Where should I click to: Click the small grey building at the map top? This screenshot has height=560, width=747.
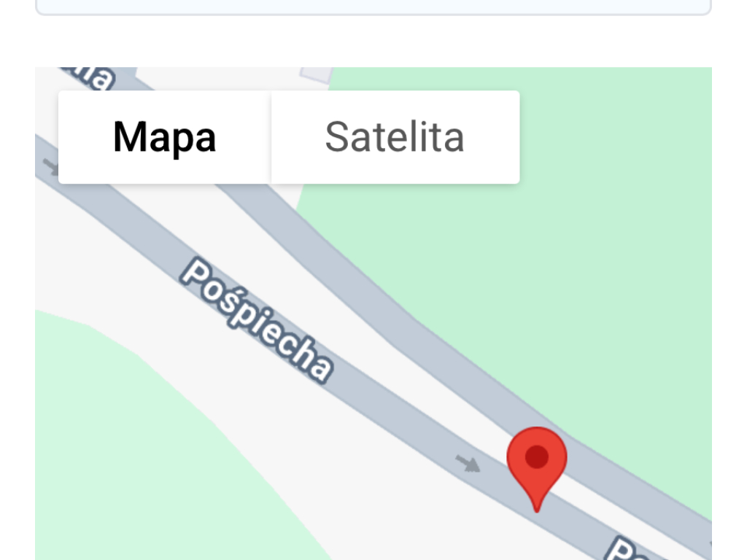click(315, 74)
